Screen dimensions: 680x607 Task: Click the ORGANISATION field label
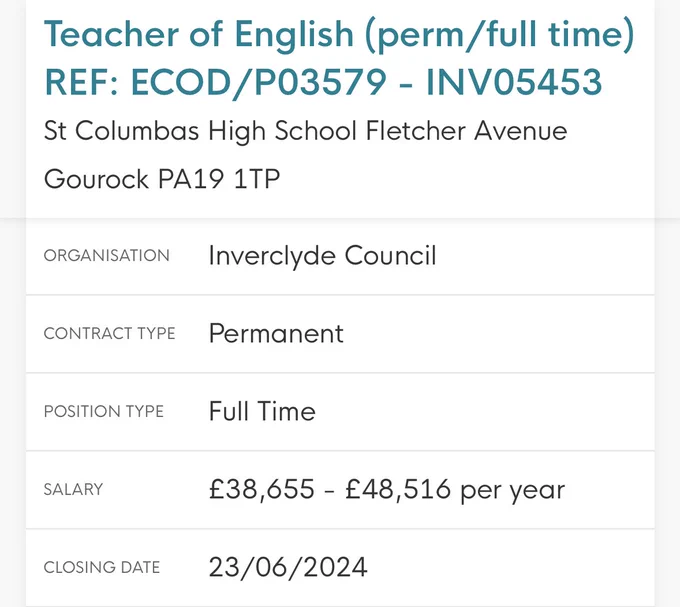point(107,255)
